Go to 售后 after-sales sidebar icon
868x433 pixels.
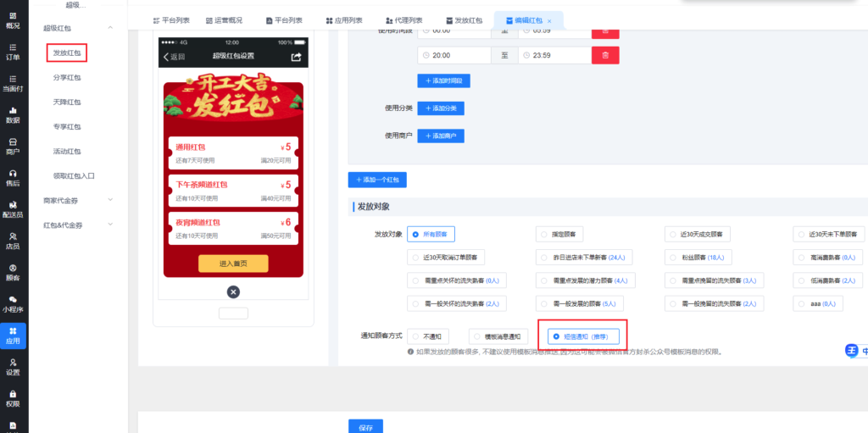click(13, 177)
